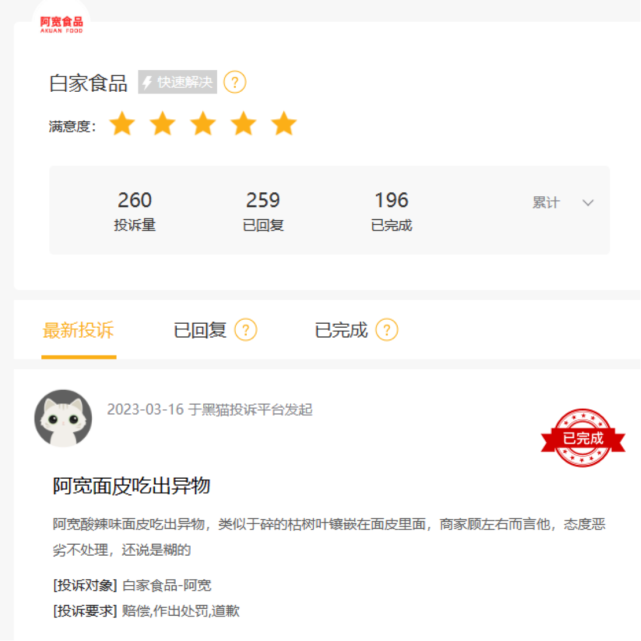Open the 累计 period dropdown
The image size is (641, 641).
click(x=563, y=203)
